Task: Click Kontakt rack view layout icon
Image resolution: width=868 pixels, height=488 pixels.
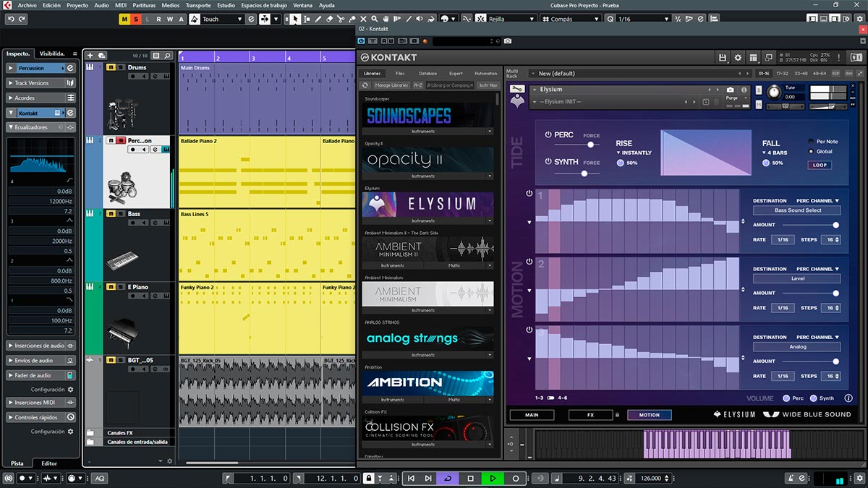Action: pos(753,57)
